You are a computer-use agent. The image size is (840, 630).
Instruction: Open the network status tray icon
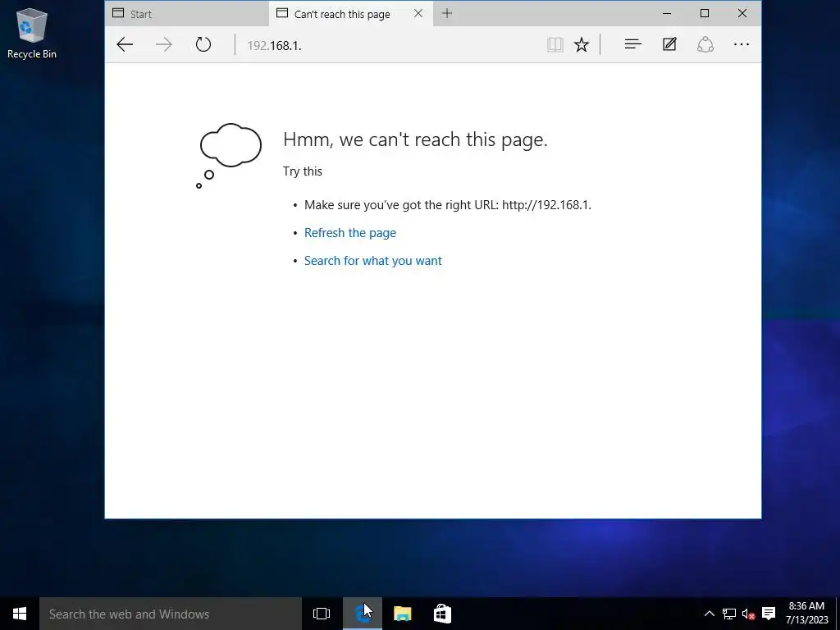tap(729, 614)
